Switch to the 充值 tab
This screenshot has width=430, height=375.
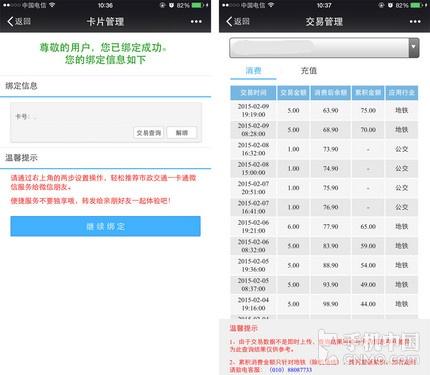309,71
